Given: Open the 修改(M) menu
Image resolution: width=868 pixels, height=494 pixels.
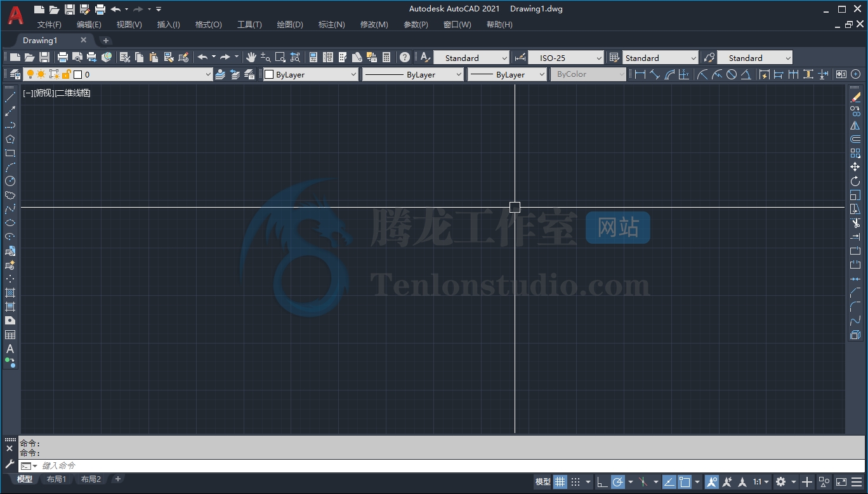Looking at the screenshot, I should [x=374, y=25].
